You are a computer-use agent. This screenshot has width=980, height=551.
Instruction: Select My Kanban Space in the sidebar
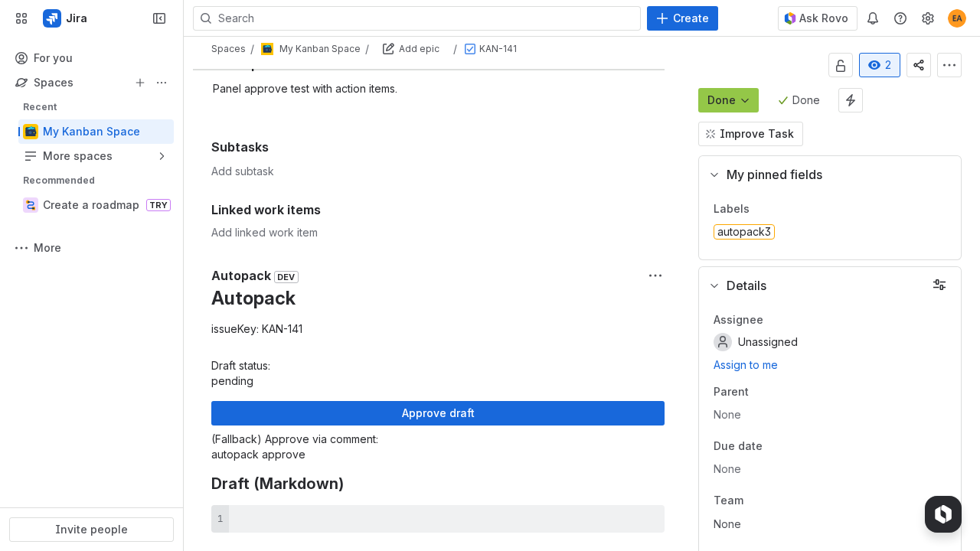(x=92, y=131)
